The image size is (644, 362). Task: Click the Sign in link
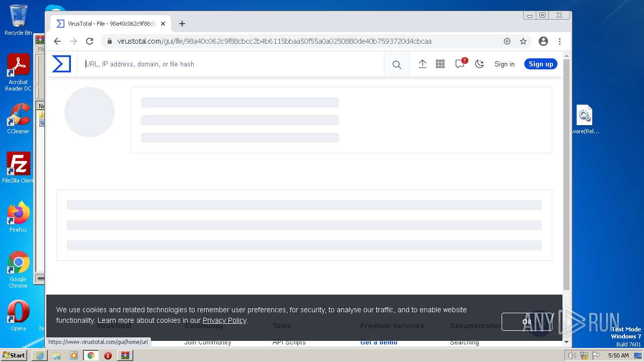(x=504, y=64)
